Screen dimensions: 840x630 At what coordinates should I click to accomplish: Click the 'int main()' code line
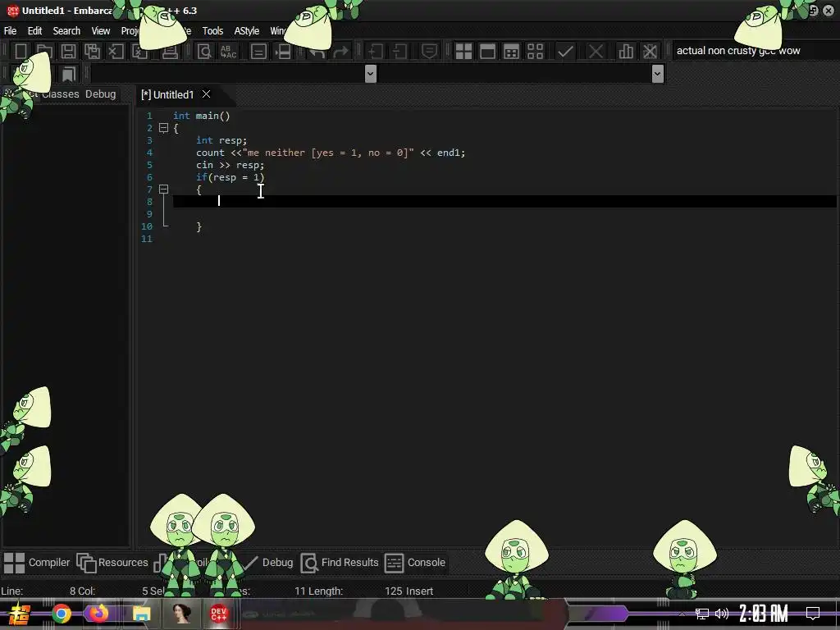pos(202,116)
